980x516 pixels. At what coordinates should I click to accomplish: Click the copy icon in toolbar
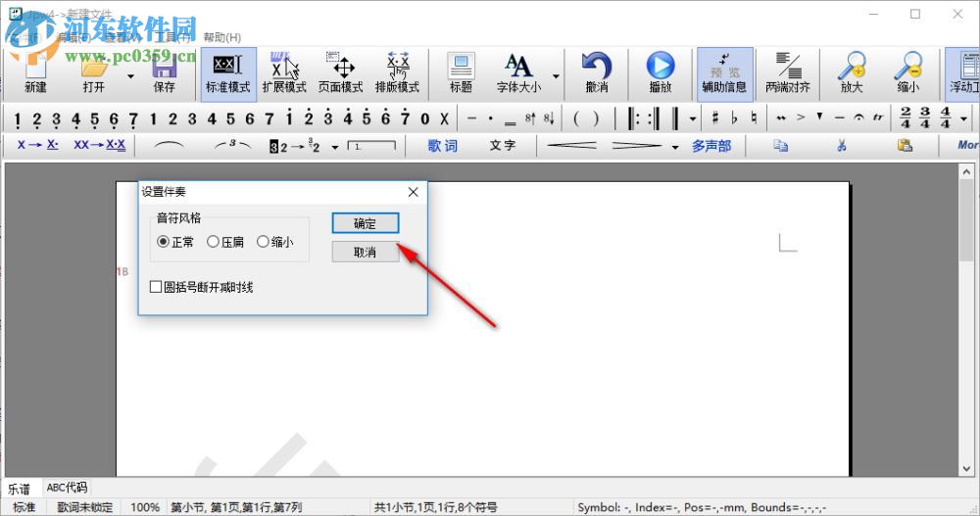click(780, 146)
